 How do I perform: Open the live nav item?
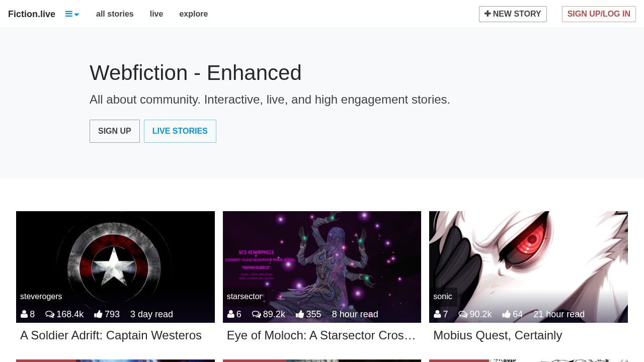156,14
